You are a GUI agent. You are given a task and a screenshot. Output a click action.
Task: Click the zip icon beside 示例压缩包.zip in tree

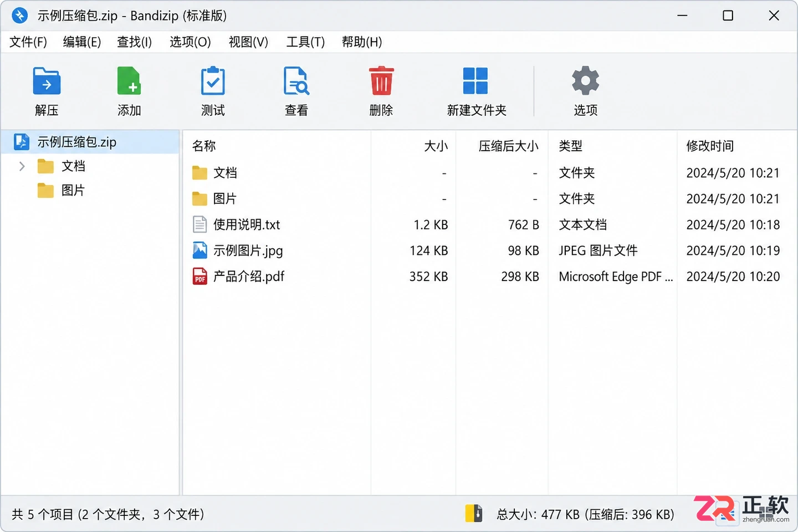(x=22, y=142)
